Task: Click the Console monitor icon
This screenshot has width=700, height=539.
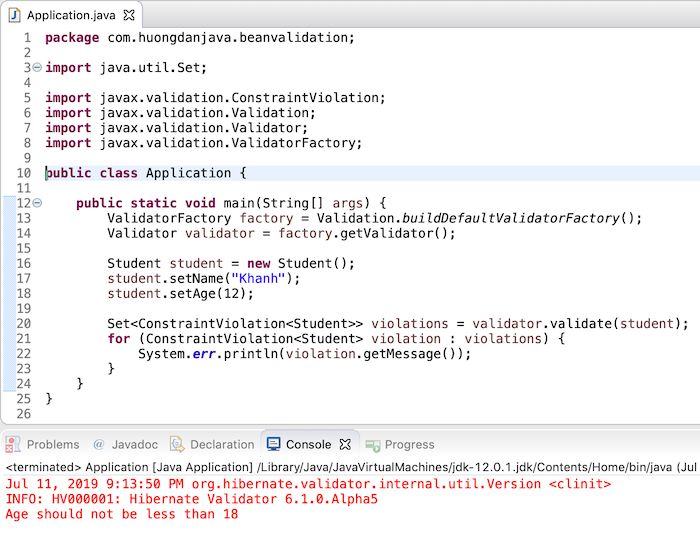Action: coord(273,444)
